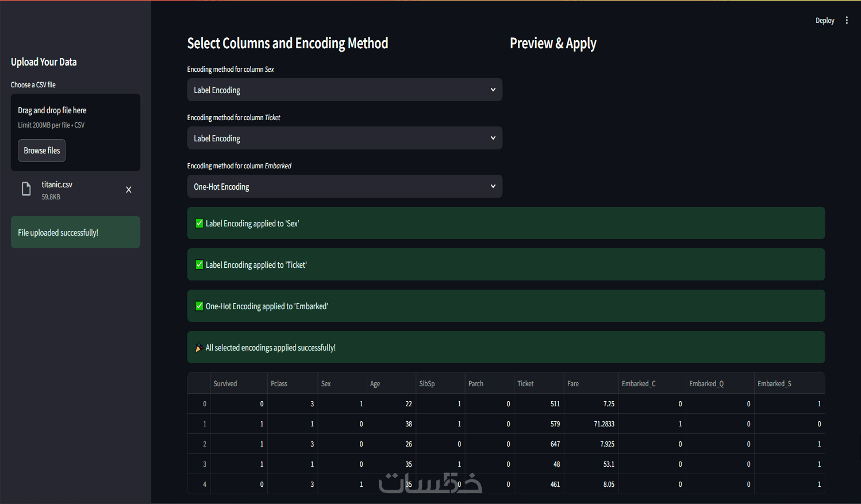This screenshot has width=861, height=504.
Task: Click the green checkmark for Sex encoding
Action: pyautogui.click(x=199, y=224)
